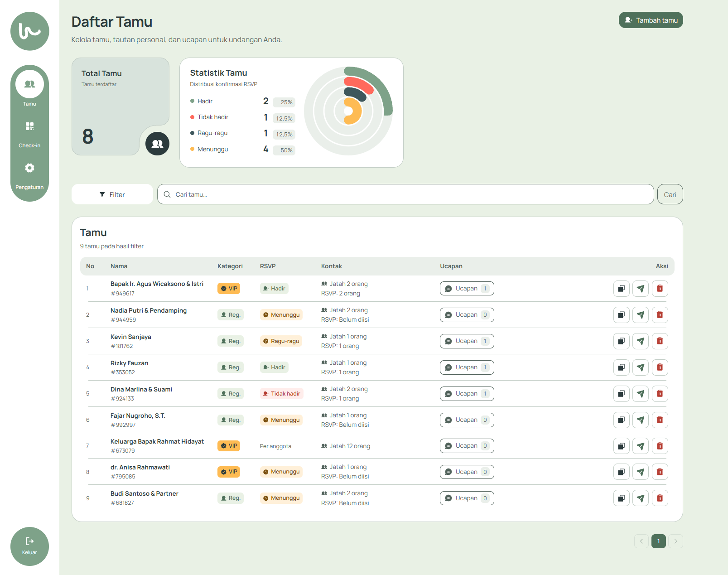This screenshot has width=728, height=575.
Task: Send invitation to Kevin Sanjaya
Action: click(641, 341)
